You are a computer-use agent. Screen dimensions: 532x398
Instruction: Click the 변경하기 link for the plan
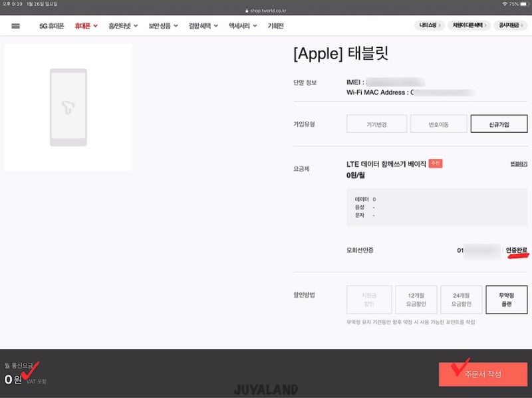(x=519, y=164)
